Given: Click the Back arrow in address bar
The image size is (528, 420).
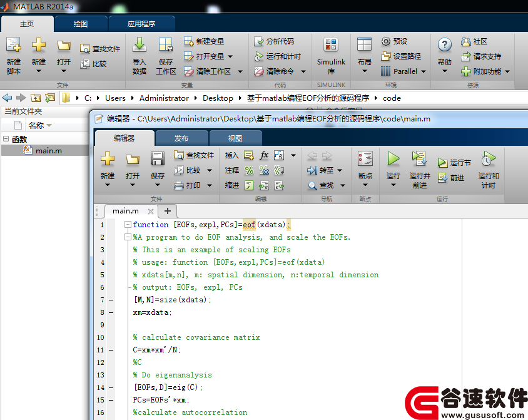Looking at the screenshot, I should 7,98.
